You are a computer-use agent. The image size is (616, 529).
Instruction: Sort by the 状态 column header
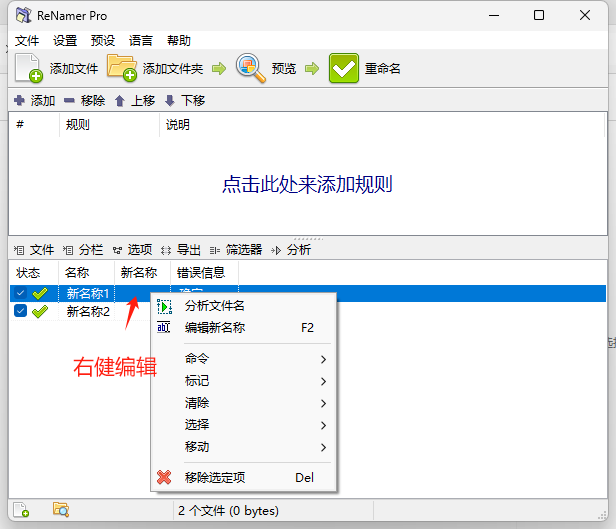click(x=34, y=273)
